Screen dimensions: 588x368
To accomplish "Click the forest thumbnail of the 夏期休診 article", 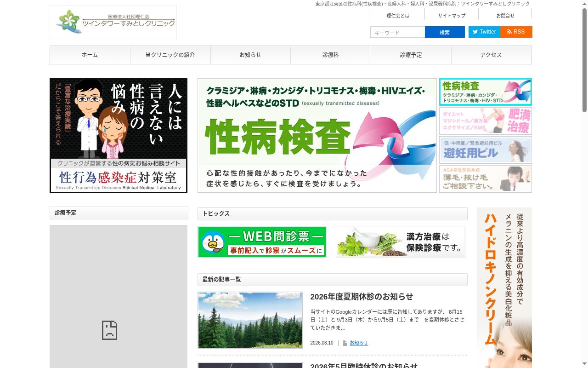I will [x=250, y=320].
